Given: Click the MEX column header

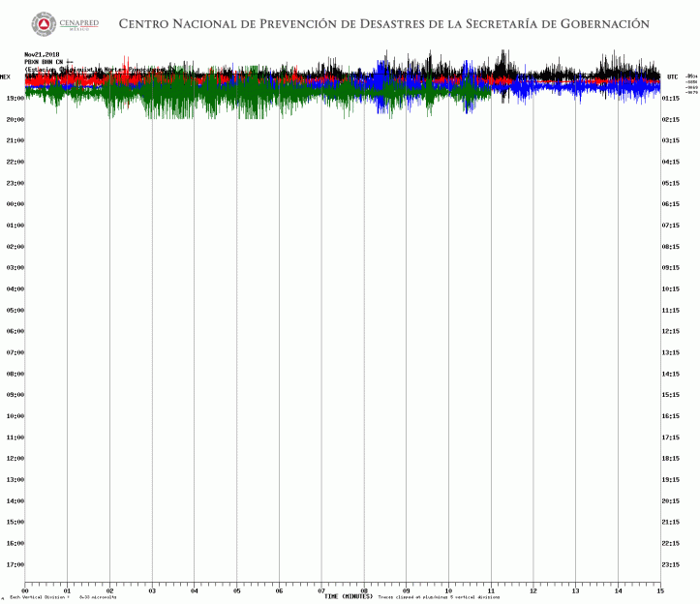Looking at the screenshot, I should [x=7, y=76].
